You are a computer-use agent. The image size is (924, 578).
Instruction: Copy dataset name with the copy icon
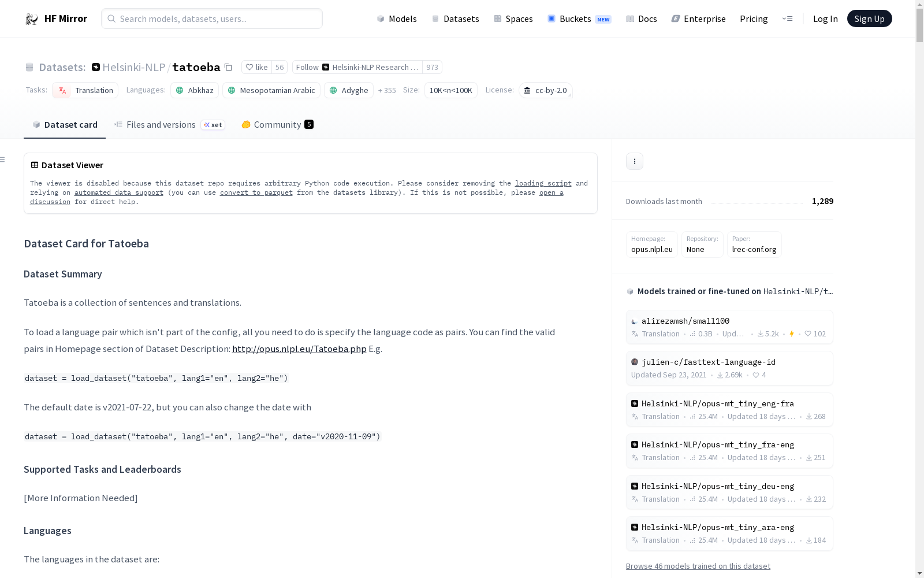(228, 68)
